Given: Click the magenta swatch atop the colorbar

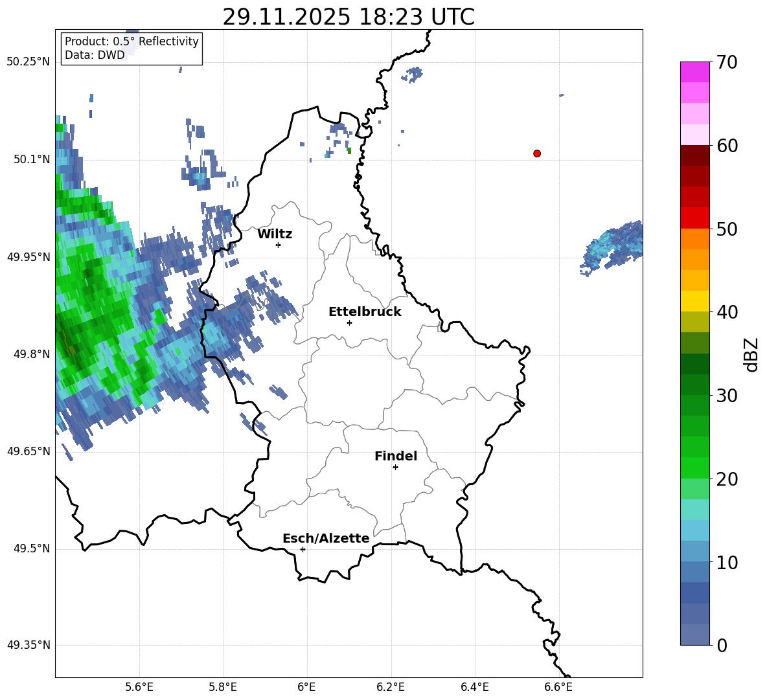Looking at the screenshot, I should 695,73.
